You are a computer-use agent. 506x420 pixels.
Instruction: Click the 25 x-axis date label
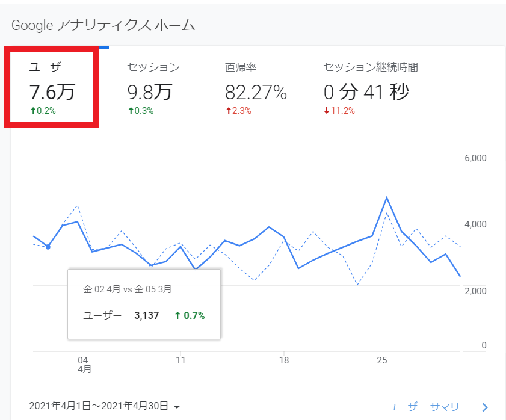coord(382,360)
